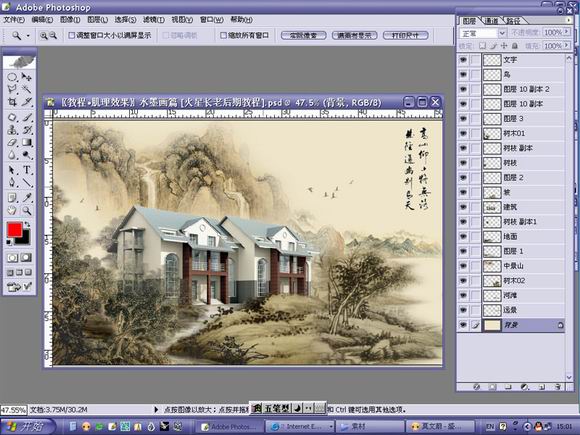Hide the 文字 layer with its eye icon
The width and height of the screenshot is (580, 435).
[463, 60]
